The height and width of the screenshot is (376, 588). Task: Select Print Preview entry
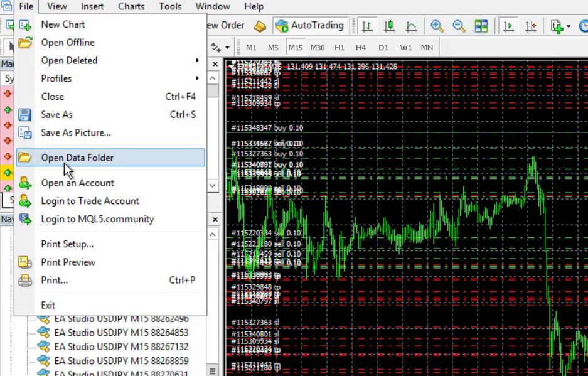[x=110, y=262]
